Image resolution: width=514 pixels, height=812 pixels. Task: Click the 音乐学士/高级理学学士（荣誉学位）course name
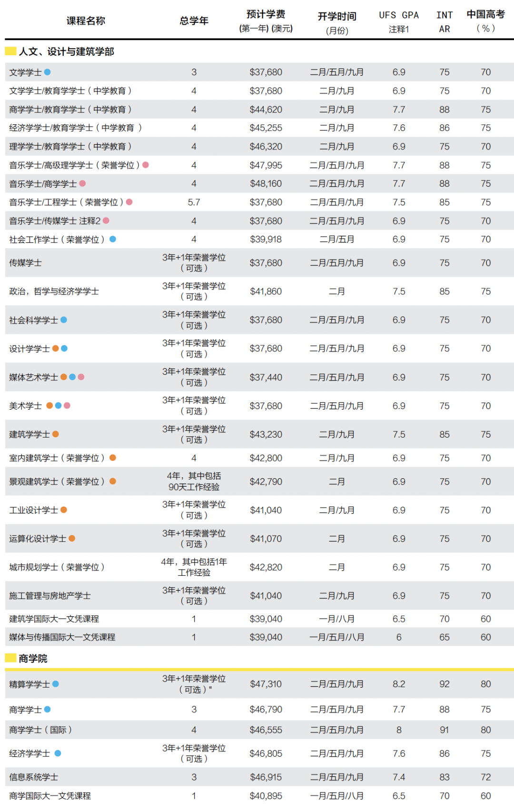click(75, 165)
